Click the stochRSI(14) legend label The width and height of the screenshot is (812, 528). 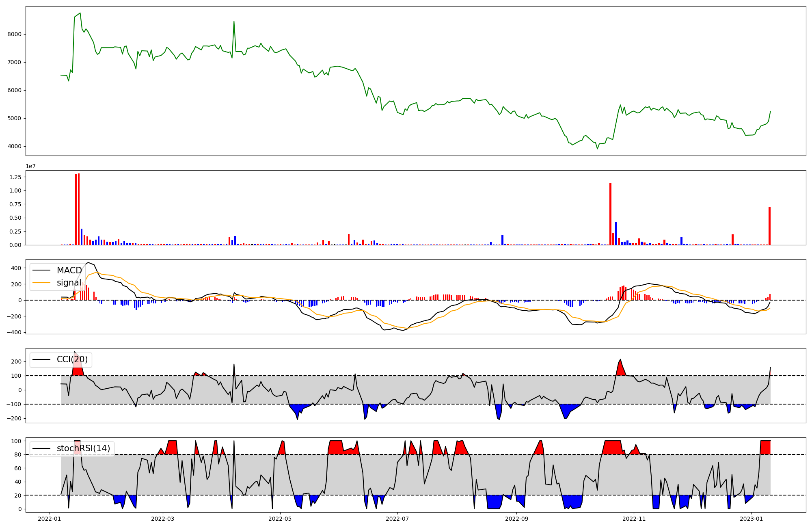tap(83, 448)
